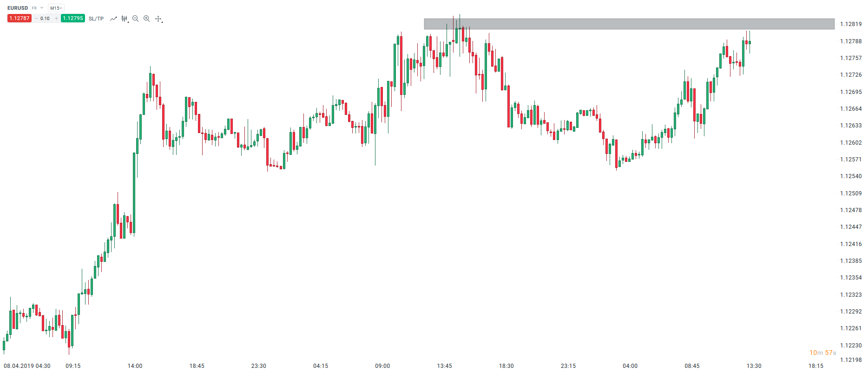The height and width of the screenshot is (373, 868).
Task: Click the 14:00 time axis label
Action: 135,366
